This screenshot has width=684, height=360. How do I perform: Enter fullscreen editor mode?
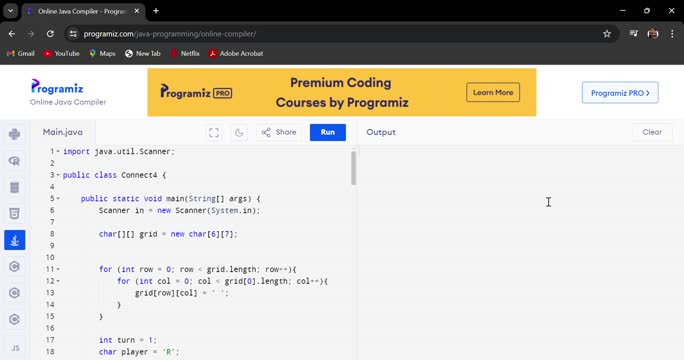point(214,133)
